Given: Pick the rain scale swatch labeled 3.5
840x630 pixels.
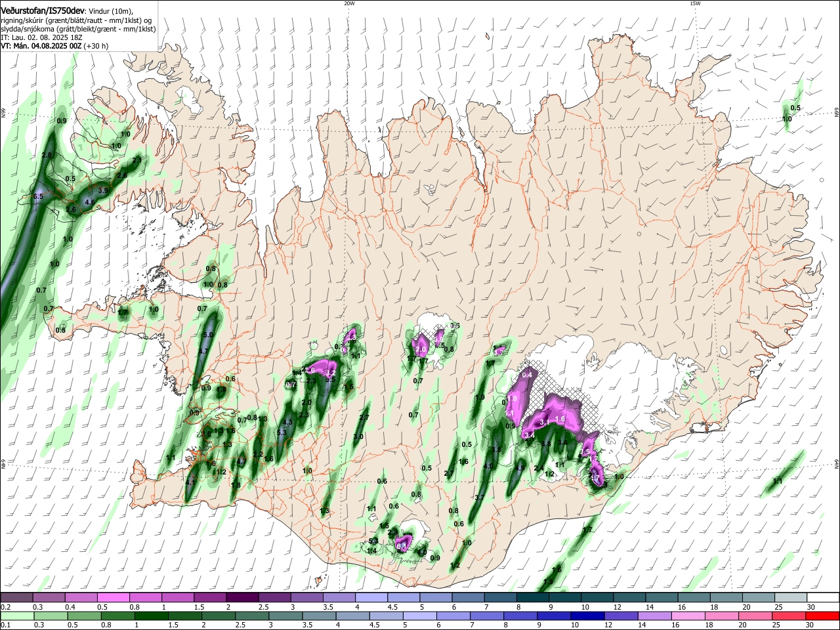Looking at the screenshot, I should [319, 616].
